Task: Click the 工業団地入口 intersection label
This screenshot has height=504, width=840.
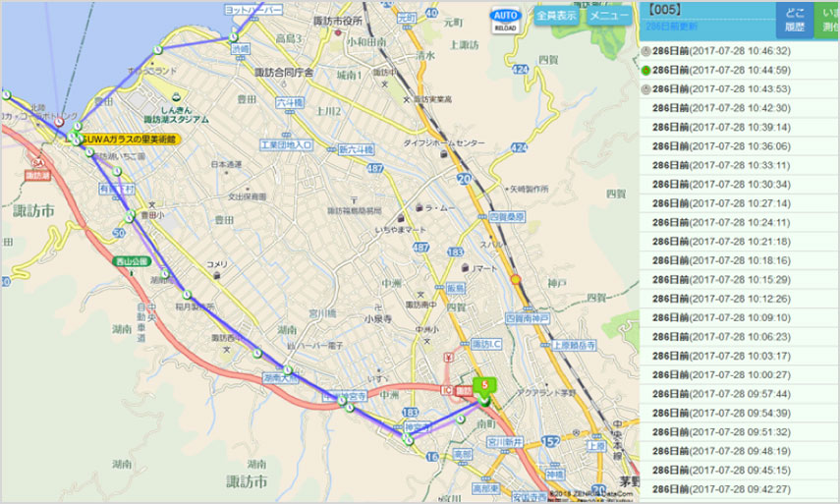Action: [287, 144]
